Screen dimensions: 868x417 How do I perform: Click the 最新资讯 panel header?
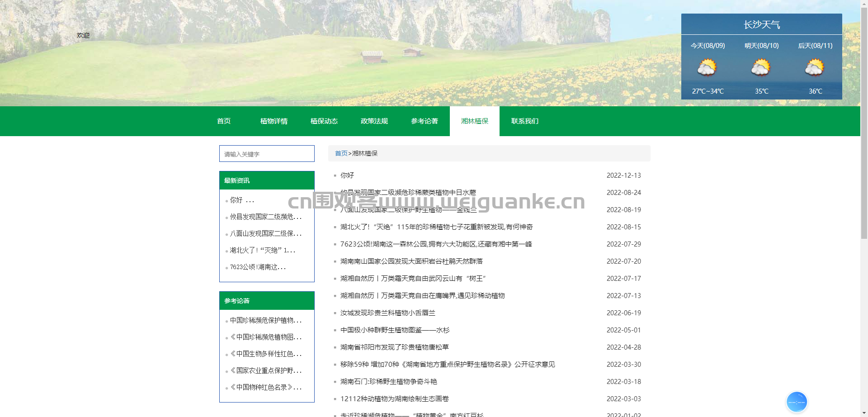tap(267, 180)
